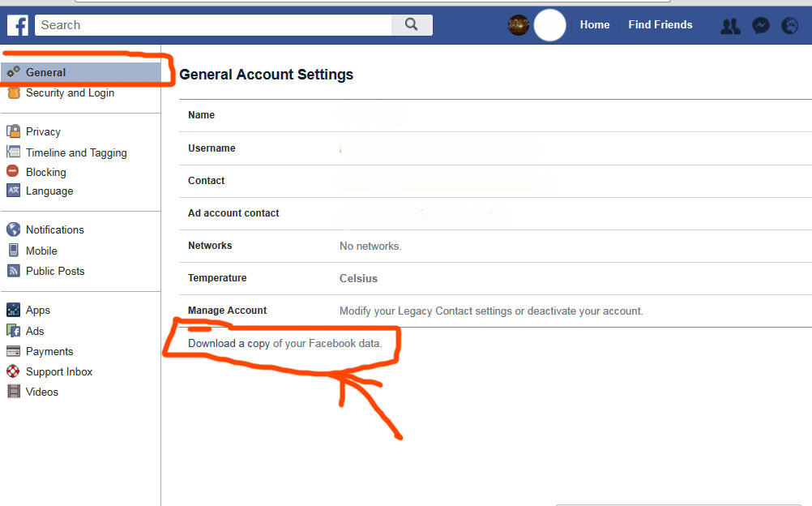
Task: Click the Timeline and Tagging icon
Action: pos(14,152)
